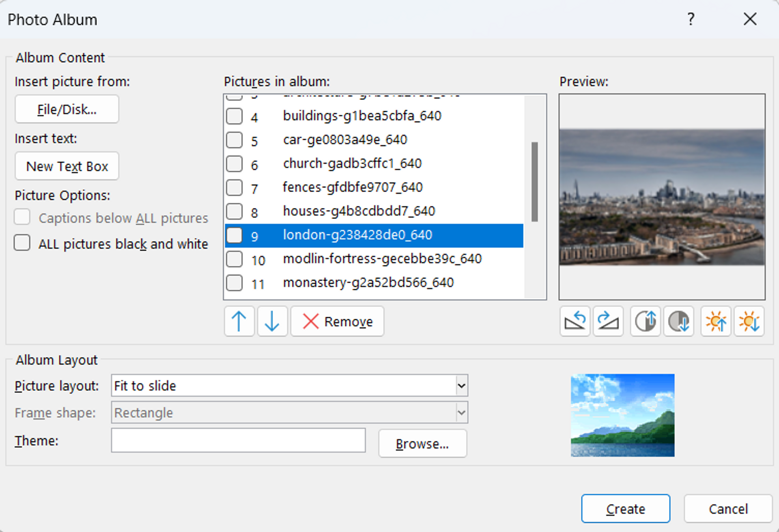Viewport: 779px width, 532px height.
Task: Increase contrast of preview picture
Action: coord(645,322)
